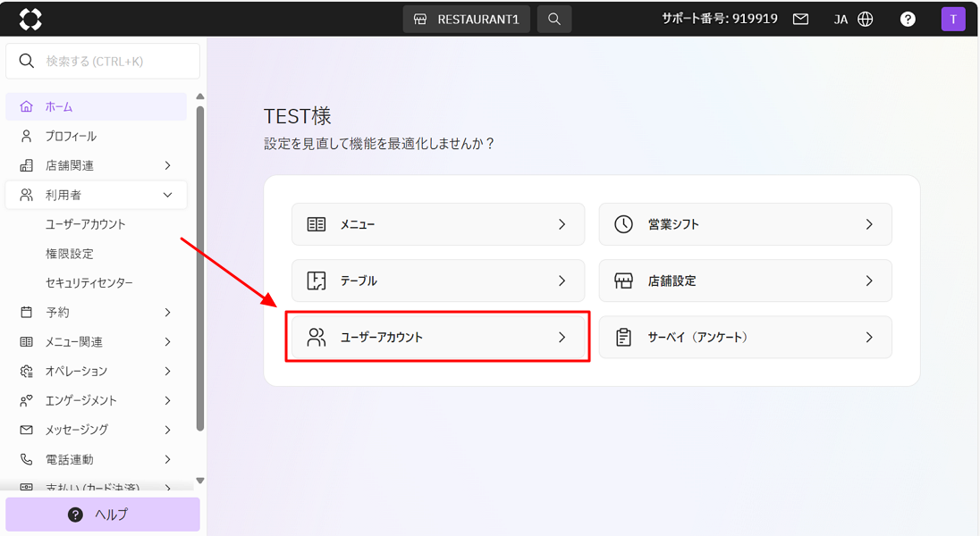
Task: Focus the sidebar search field
Action: [x=103, y=62]
